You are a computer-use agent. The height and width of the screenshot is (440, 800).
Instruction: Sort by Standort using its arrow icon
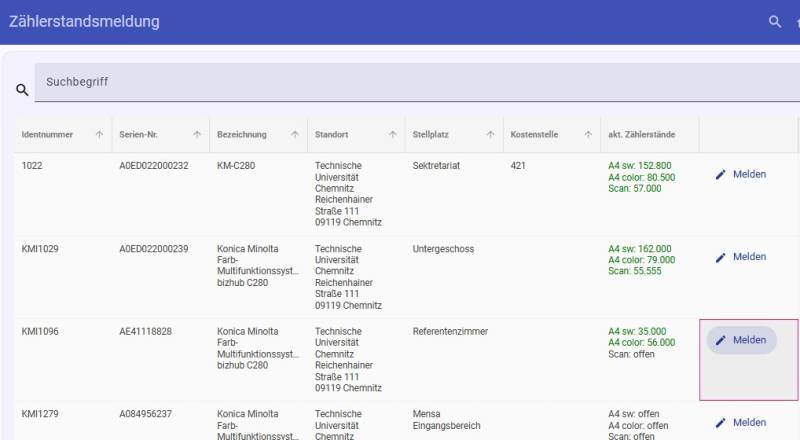(393, 134)
